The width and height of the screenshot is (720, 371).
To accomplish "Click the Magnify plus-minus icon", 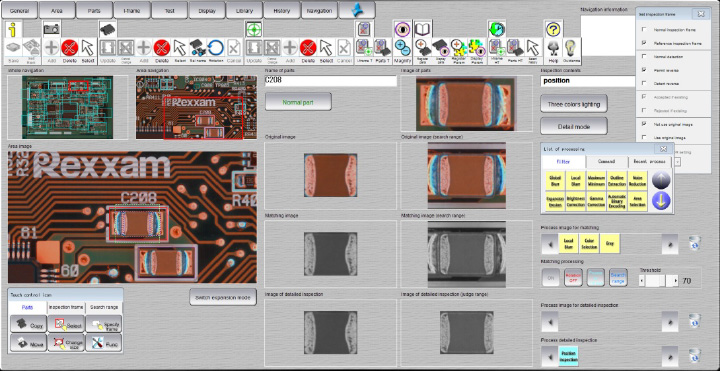I will pyautogui.click(x=402, y=51).
